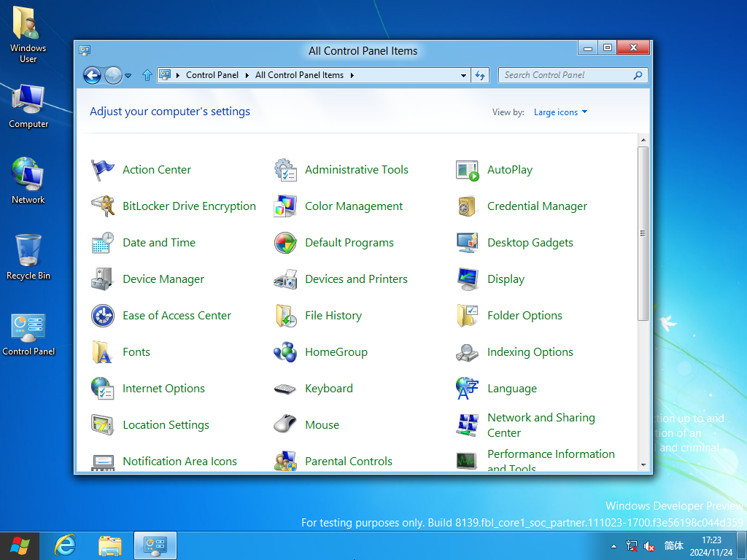Select the Computer desktop icon

[x=28, y=106]
